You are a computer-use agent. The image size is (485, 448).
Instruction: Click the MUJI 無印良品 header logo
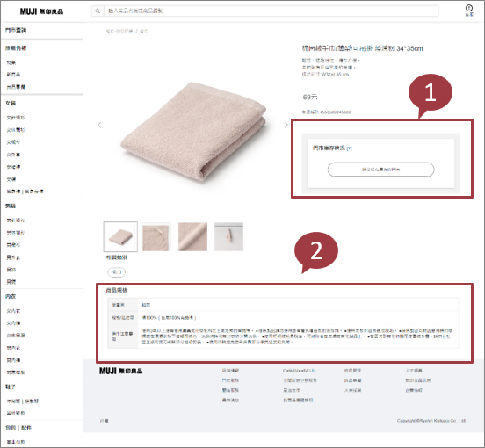pyautogui.click(x=41, y=11)
